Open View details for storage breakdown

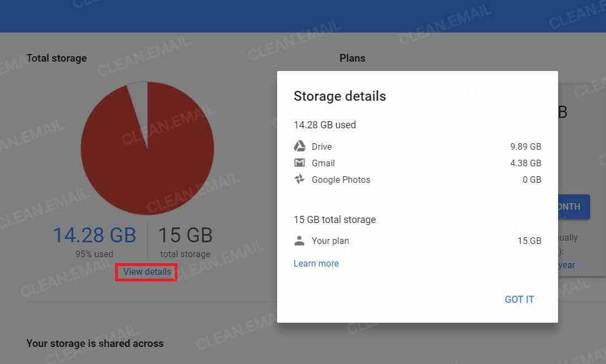(x=145, y=271)
